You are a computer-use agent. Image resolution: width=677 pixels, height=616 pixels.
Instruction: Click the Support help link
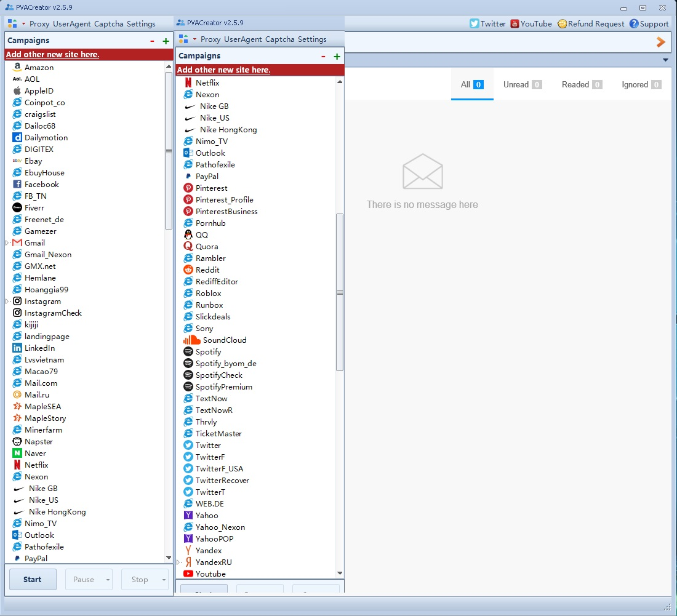click(649, 24)
